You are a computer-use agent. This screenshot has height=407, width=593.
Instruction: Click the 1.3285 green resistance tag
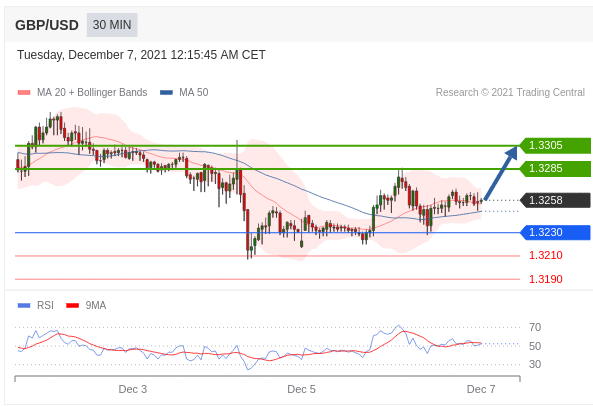[555, 169]
